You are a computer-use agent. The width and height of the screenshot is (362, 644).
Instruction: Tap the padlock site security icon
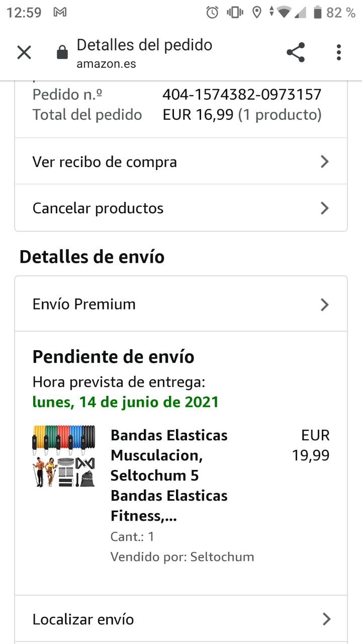[62, 53]
